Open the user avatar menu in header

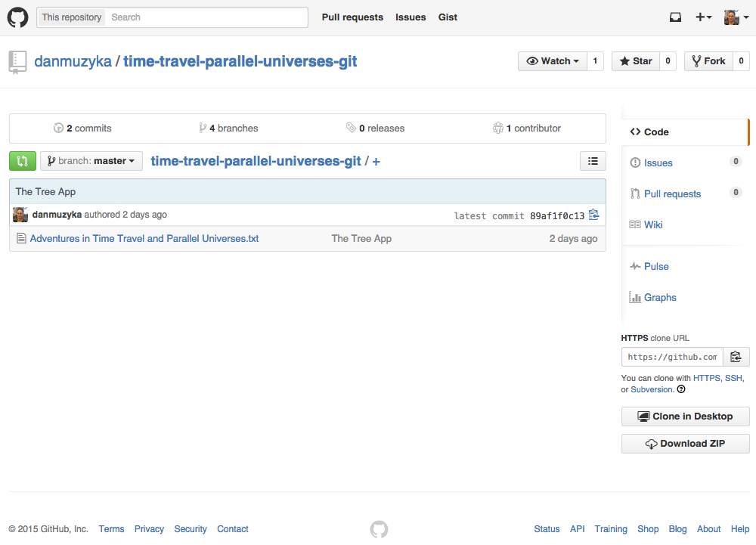pyautogui.click(x=736, y=17)
